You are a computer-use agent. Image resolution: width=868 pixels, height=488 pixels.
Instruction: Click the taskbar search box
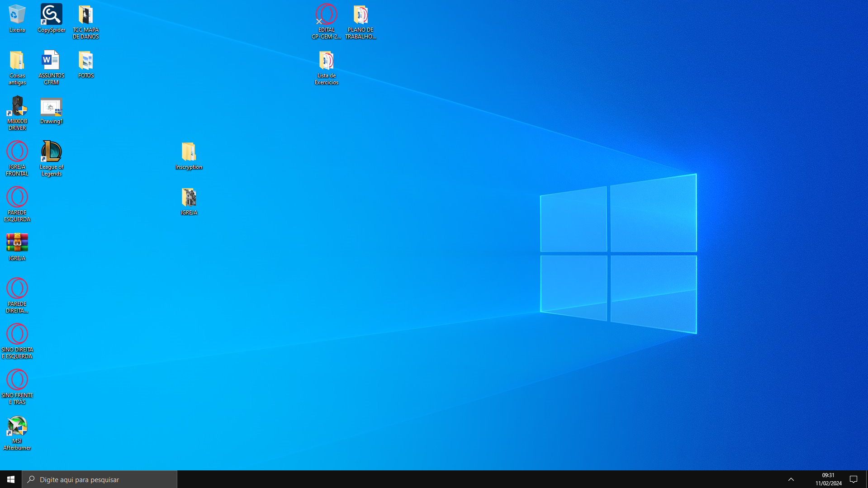(x=100, y=479)
